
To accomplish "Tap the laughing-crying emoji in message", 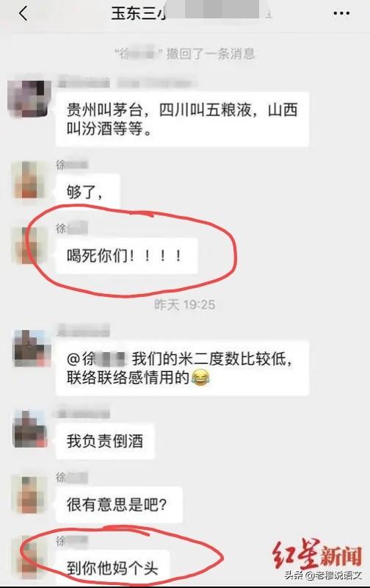I will (x=200, y=377).
